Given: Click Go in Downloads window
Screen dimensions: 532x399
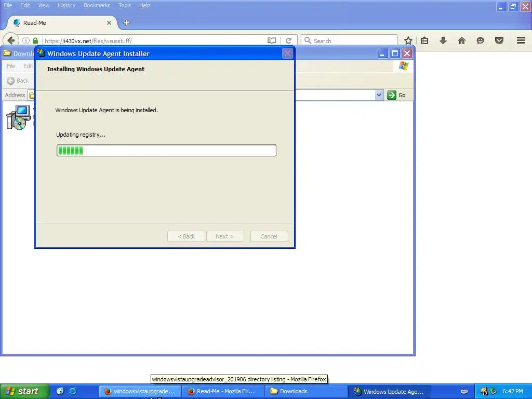Looking at the screenshot, I should pyautogui.click(x=396, y=95).
